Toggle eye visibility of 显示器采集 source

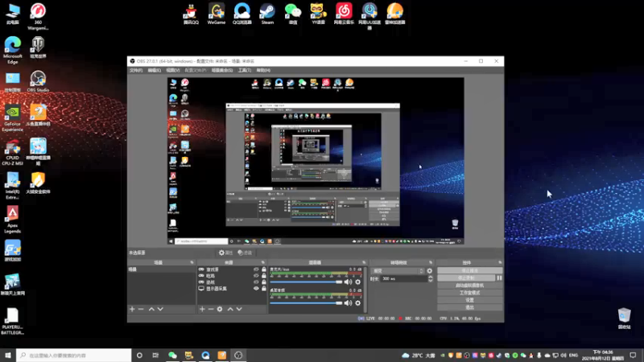(x=256, y=289)
